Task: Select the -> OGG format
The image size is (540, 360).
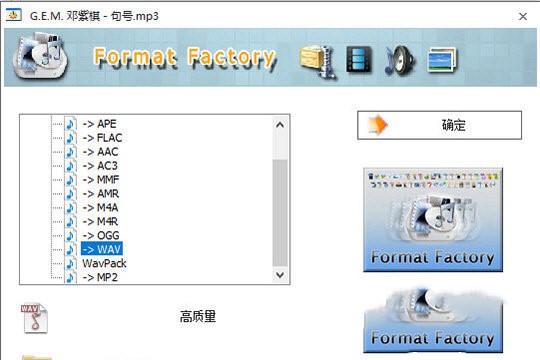Action: (101, 236)
